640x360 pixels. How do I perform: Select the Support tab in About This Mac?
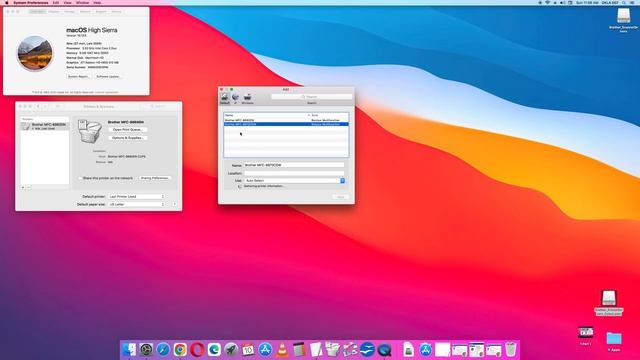pyautogui.click(x=101, y=12)
